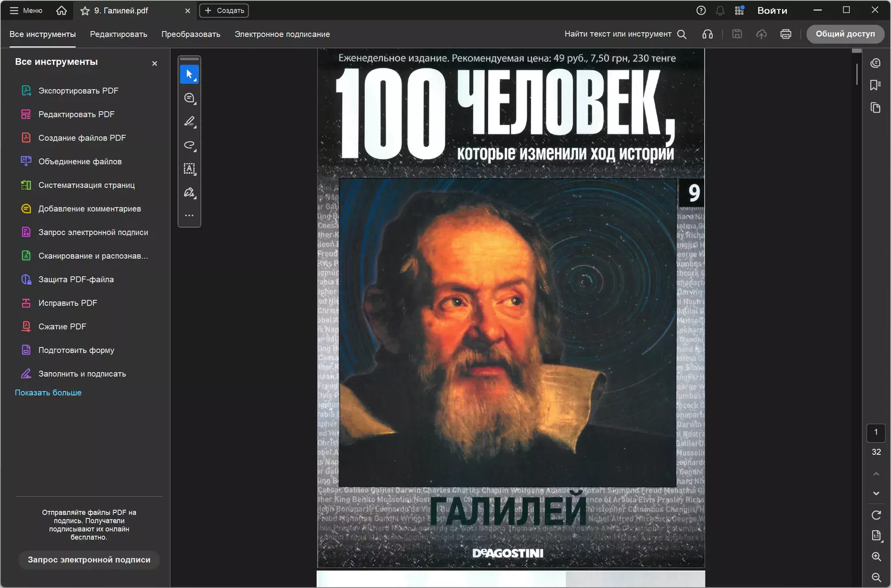Zoom in on the document
The width and height of the screenshot is (891, 588).
[x=876, y=556]
